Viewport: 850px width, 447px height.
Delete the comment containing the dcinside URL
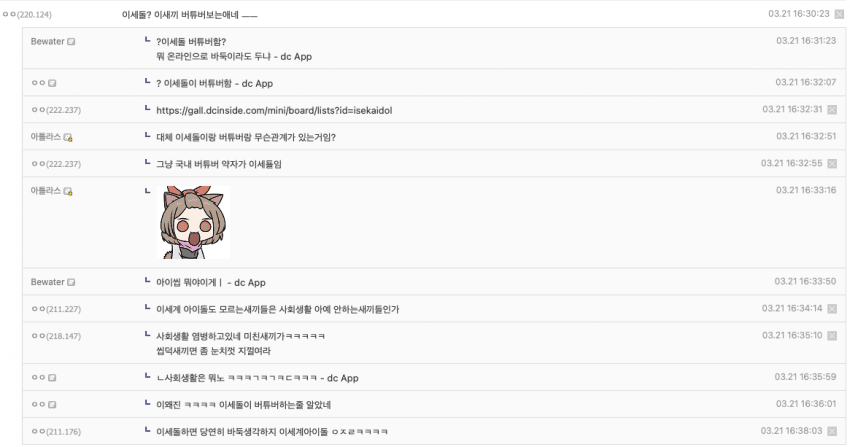(x=832, y=110)
